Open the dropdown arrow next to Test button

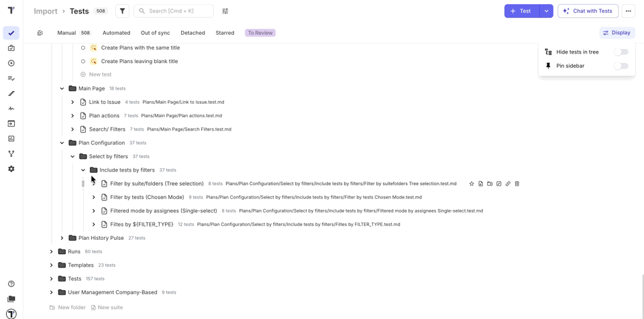click(x=547, y=11)
